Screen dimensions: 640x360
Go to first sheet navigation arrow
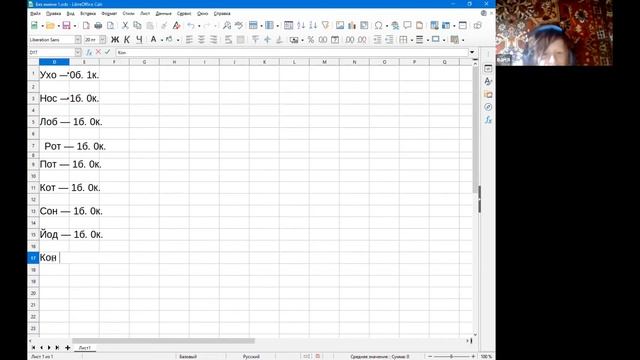[33, 348]
